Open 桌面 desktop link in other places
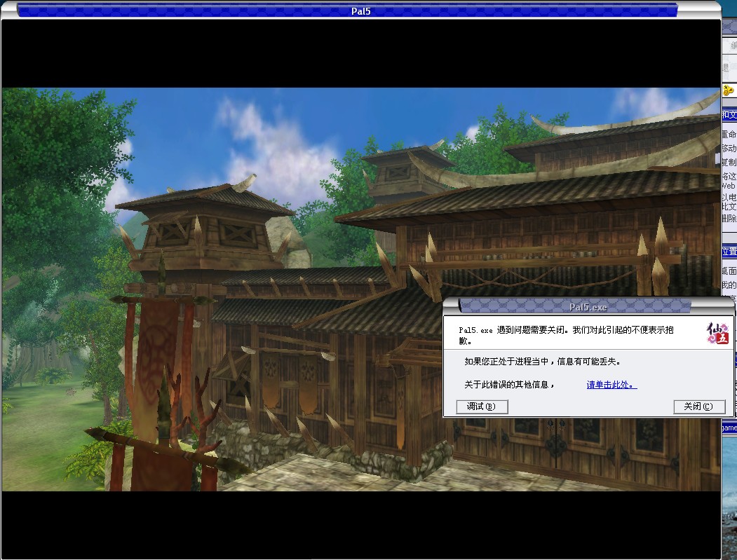 point(729,271)
